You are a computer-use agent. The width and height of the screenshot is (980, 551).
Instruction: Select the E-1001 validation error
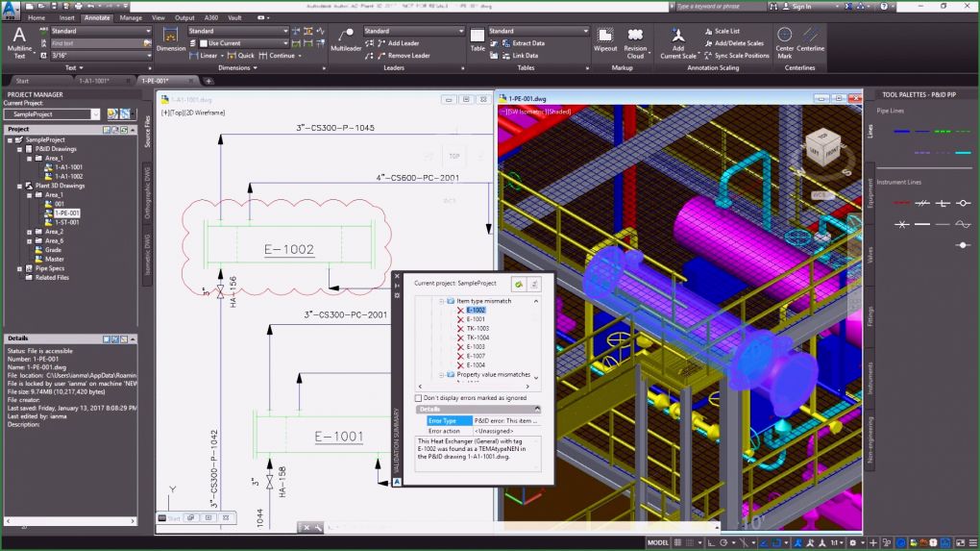(476, 319)
